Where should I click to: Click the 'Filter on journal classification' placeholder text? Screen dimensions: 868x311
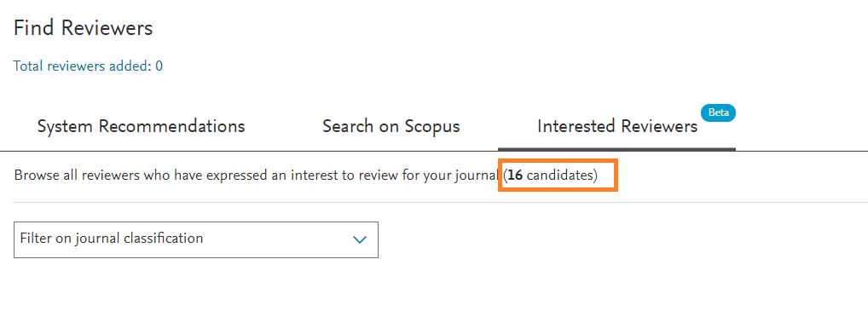111,239
